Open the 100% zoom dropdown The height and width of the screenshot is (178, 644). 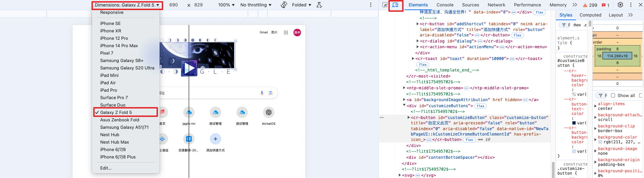[226, 5]
